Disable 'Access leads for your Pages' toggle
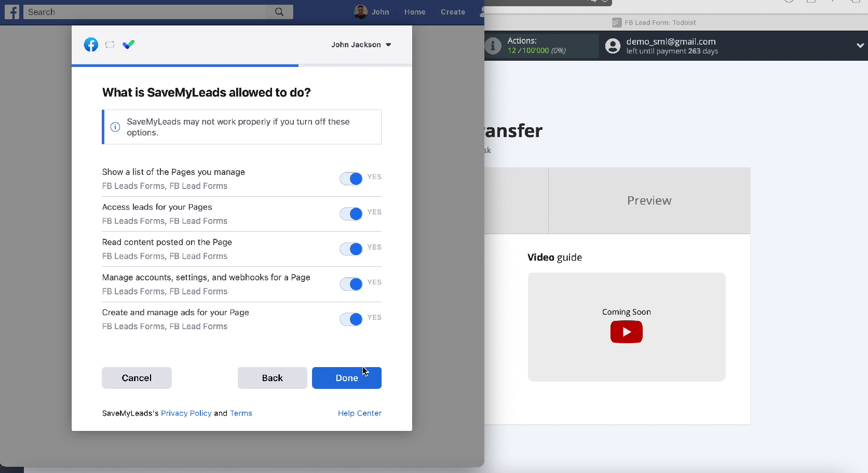The image size is (868, 473). pyautogui.click(x=351, y=214)
